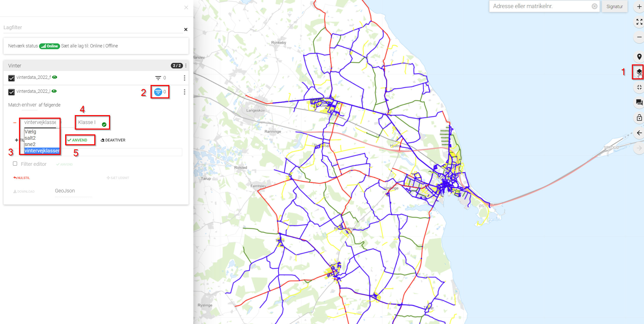Open the comments chat icon
This screenshot has height=324, width=644.
(x=639, y=102)
